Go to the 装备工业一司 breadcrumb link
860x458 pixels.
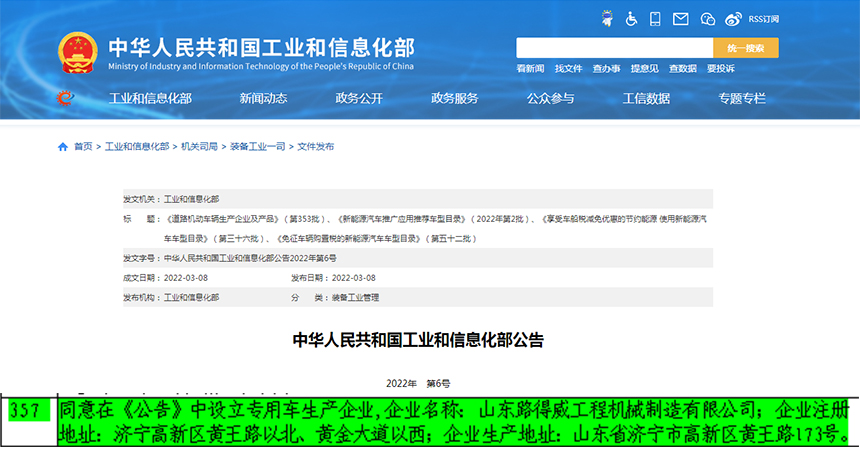pos(257,146)
